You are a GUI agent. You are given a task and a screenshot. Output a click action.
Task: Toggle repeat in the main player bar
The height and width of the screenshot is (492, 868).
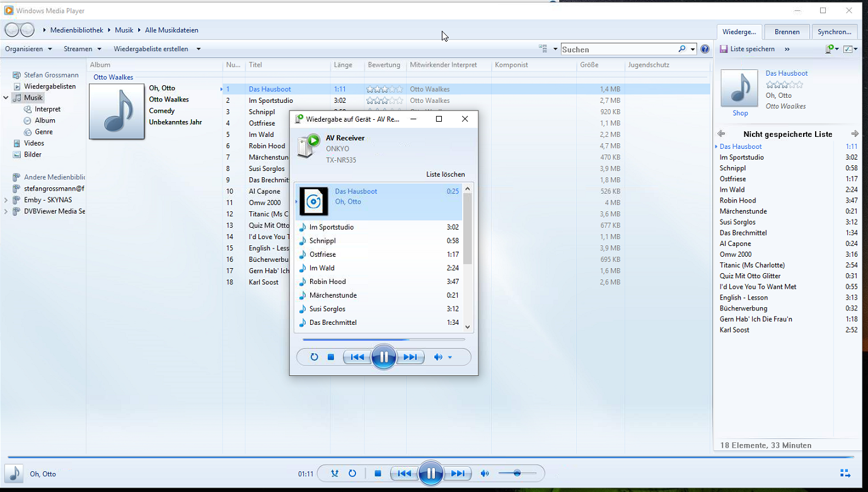(x=352, y=473)
